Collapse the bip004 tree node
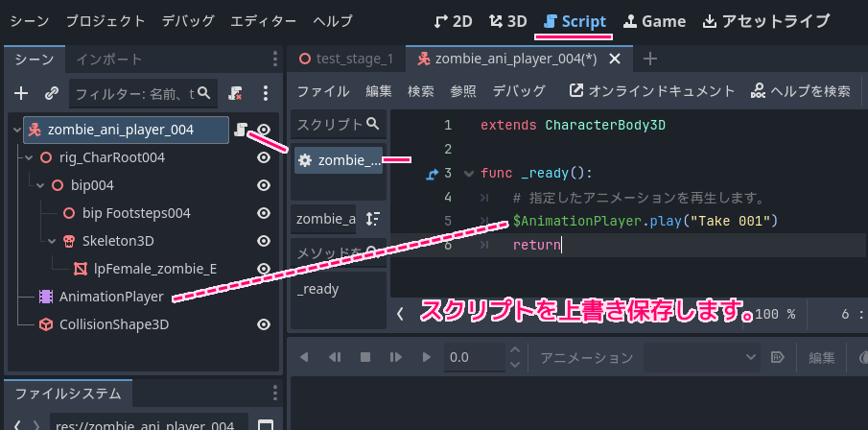Viewport: 868px width, 430px height. pos(40,185)
